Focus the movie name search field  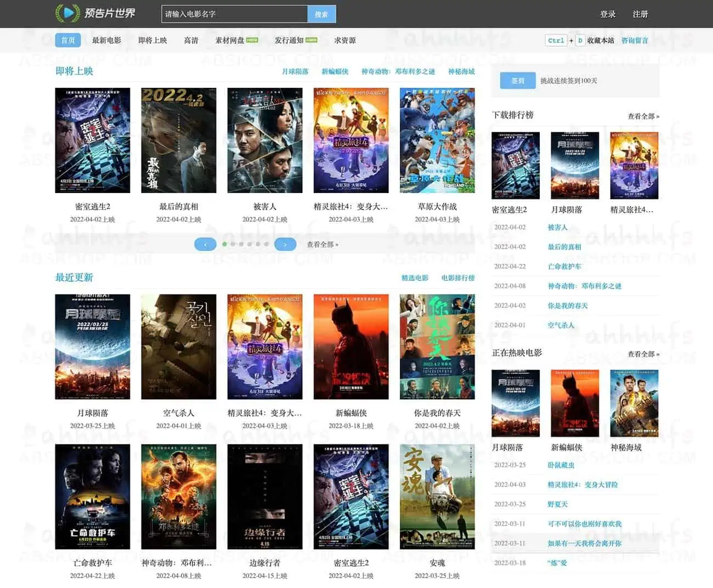[x=234, y=14]
